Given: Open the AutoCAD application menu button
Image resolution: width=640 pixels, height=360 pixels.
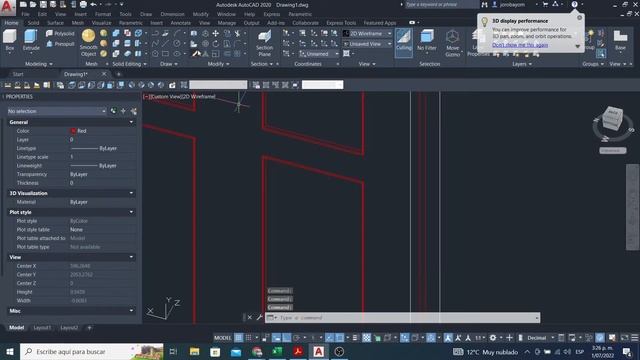Looking at the screenshot, I should (x=7, y=7).
